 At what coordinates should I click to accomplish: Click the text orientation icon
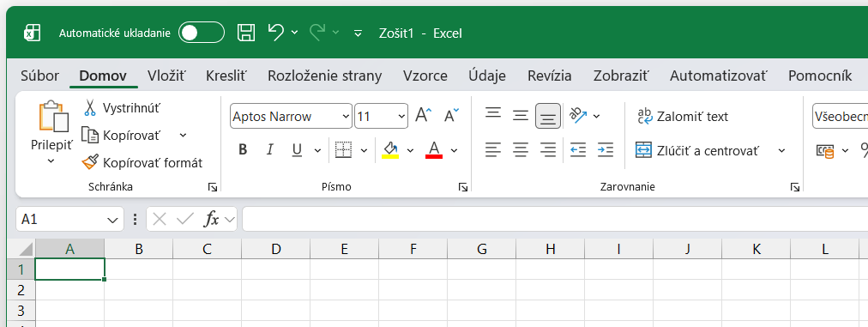pos(579,115)
